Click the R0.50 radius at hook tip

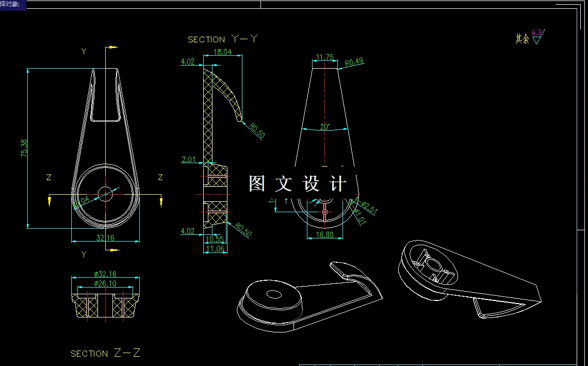point(257,131)
